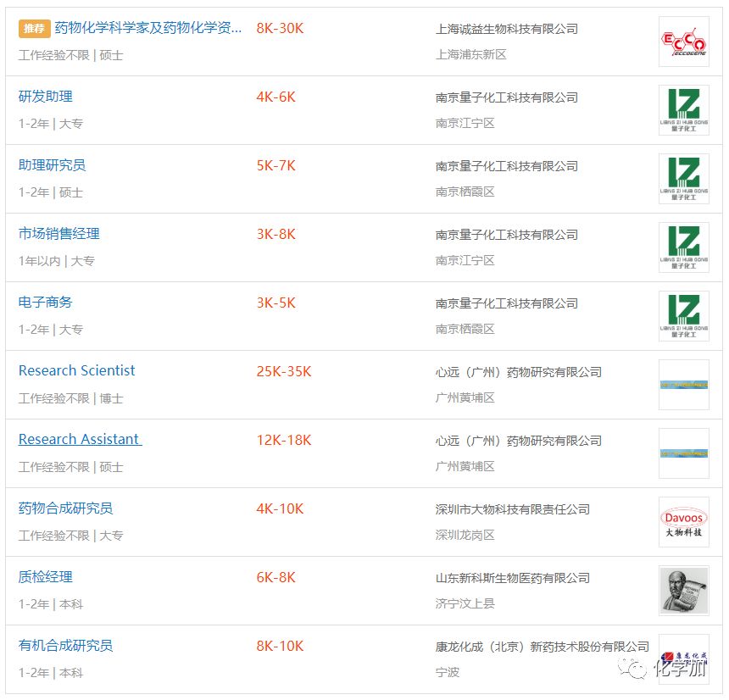Click the 量子化工 logo in 市场销售经理 row

pyautogui.click(x=684, y=247)
